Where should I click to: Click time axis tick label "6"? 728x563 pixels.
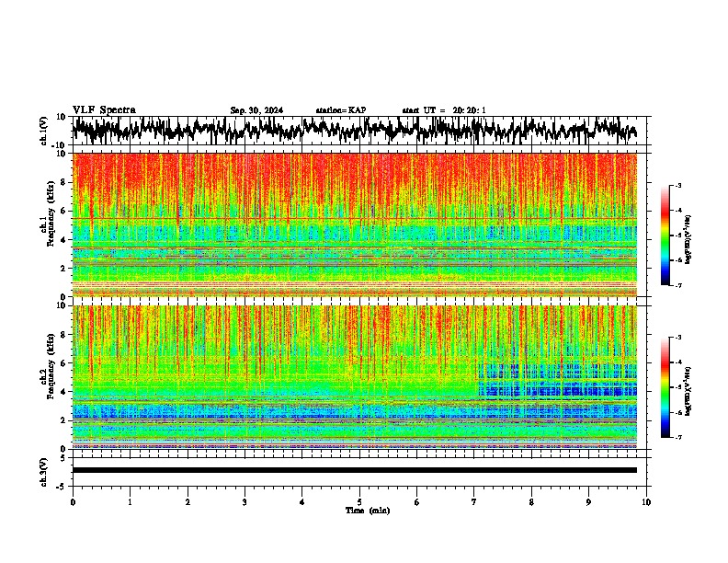point(417,502)
